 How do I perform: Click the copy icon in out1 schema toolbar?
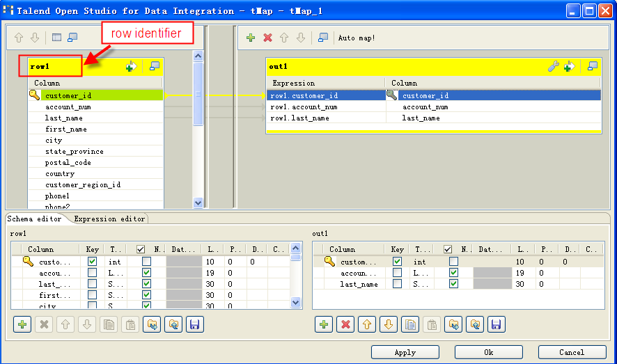click(x=411, y=324)
